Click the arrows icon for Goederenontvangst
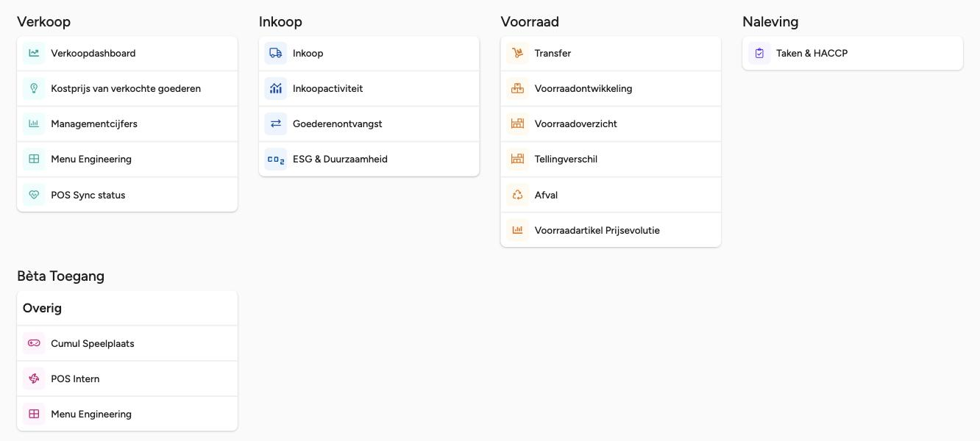 [276, 123]
